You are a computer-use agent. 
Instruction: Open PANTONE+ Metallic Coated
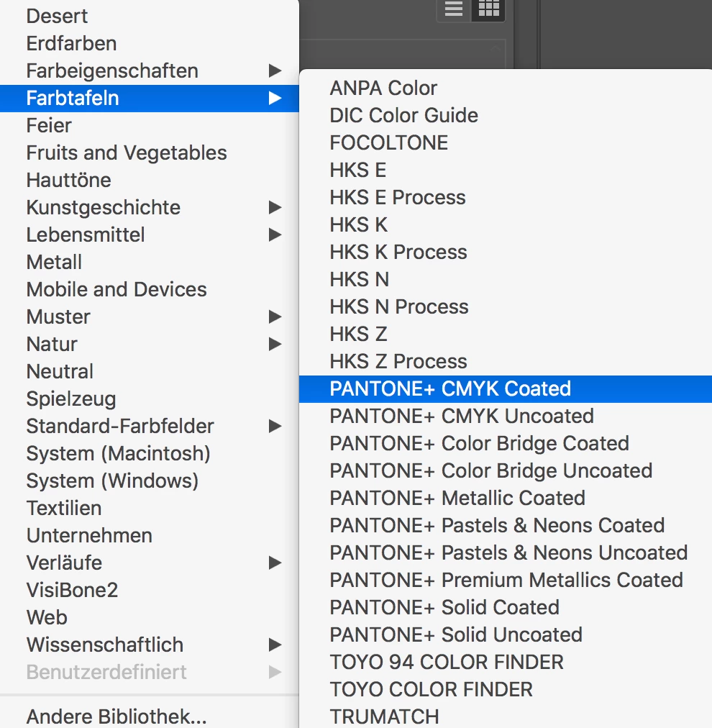[x=506, y=499]
